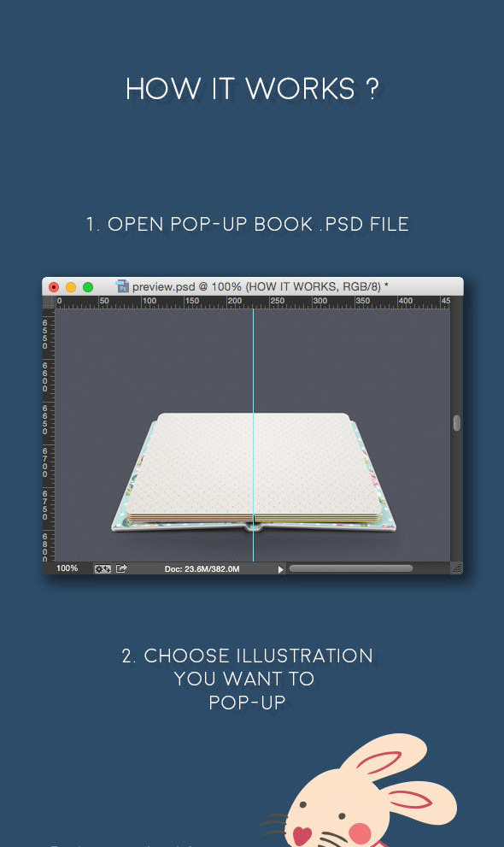Click the share/export icon in status bar

coord(121,568)
